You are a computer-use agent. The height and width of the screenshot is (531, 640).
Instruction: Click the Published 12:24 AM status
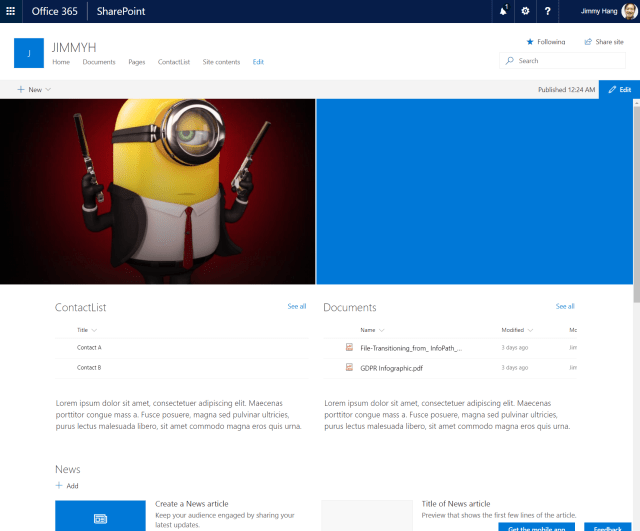coord(566,89)
